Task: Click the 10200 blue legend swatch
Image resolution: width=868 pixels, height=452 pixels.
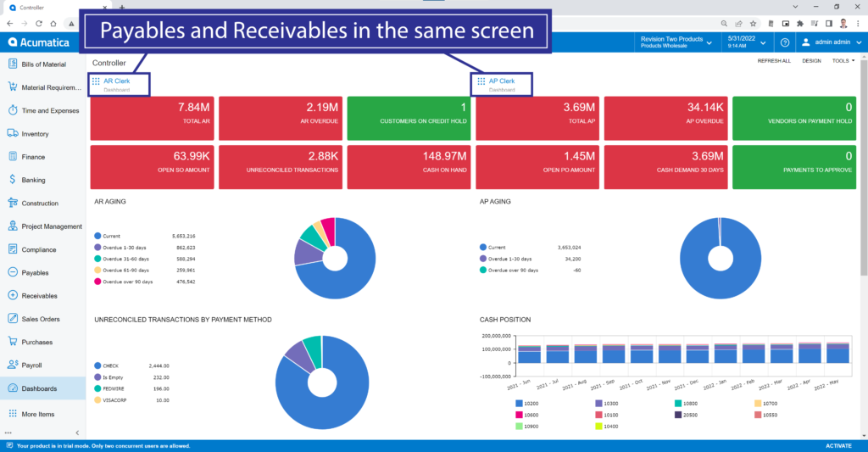Action: [x=519, y=404]
